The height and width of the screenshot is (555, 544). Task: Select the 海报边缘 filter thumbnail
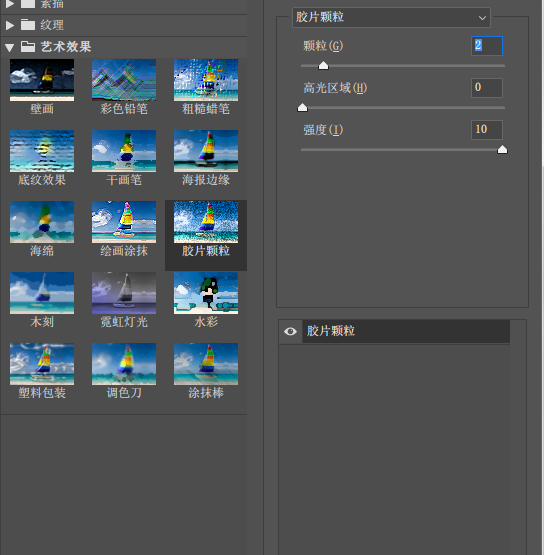click(x=206, y=151)
